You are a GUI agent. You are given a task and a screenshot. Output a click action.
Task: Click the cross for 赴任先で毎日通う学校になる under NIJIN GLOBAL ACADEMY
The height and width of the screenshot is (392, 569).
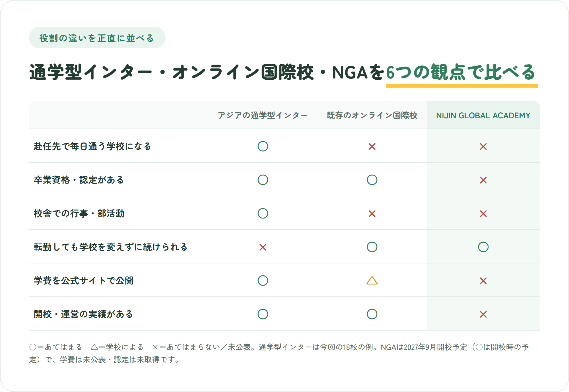tap(483, 147)
